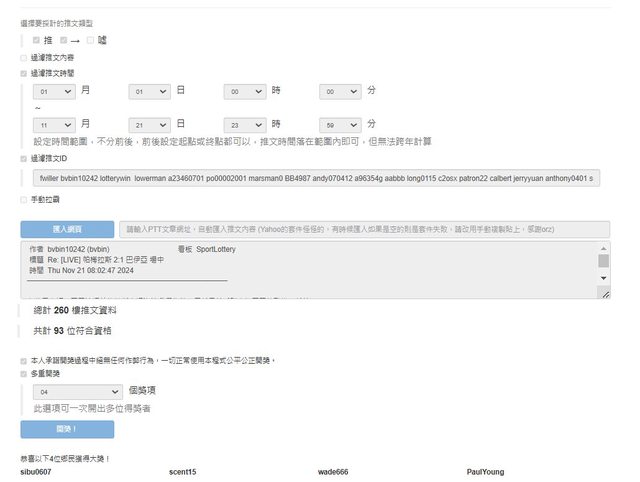
Task: Toggle the 多重開獎 checkbox
Action: [x=24, y=373]
